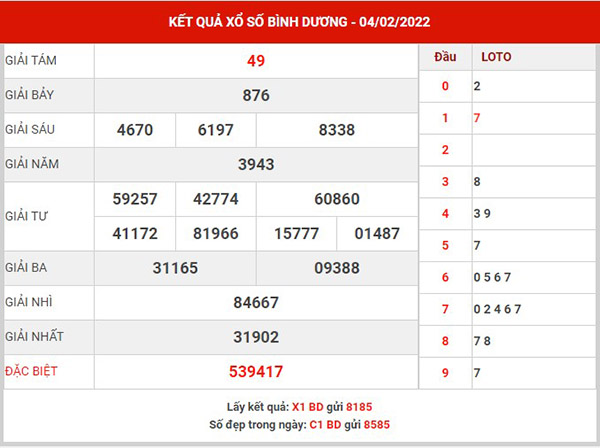
Task: Select the Giải Nhất result 31902
Action: pos(255,337)
